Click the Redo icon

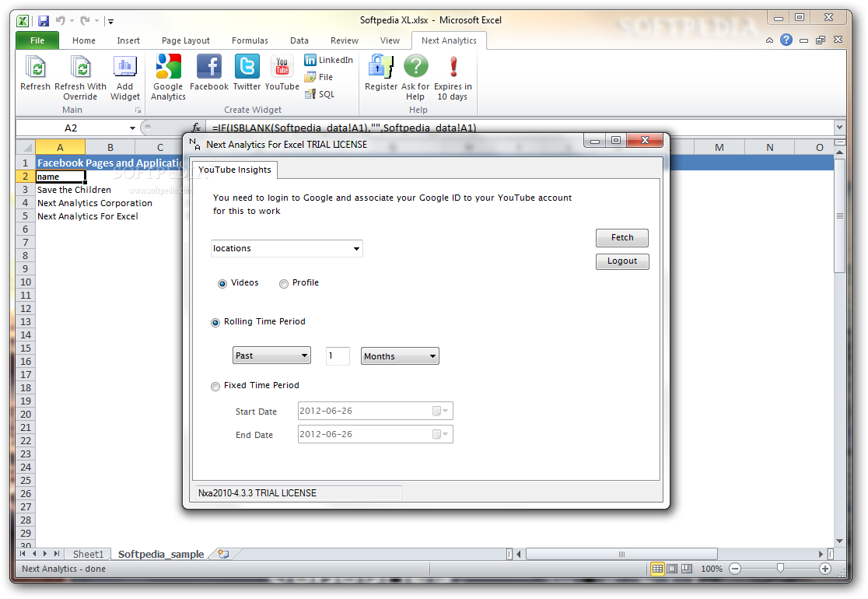(x=85, y=21)
